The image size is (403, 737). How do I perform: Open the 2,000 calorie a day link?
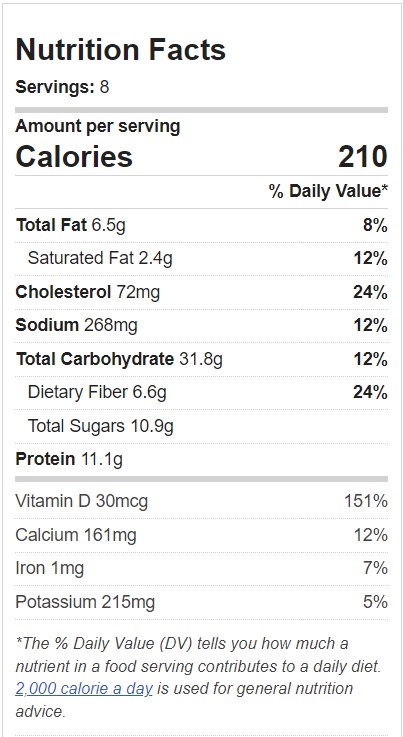(84, 689)
